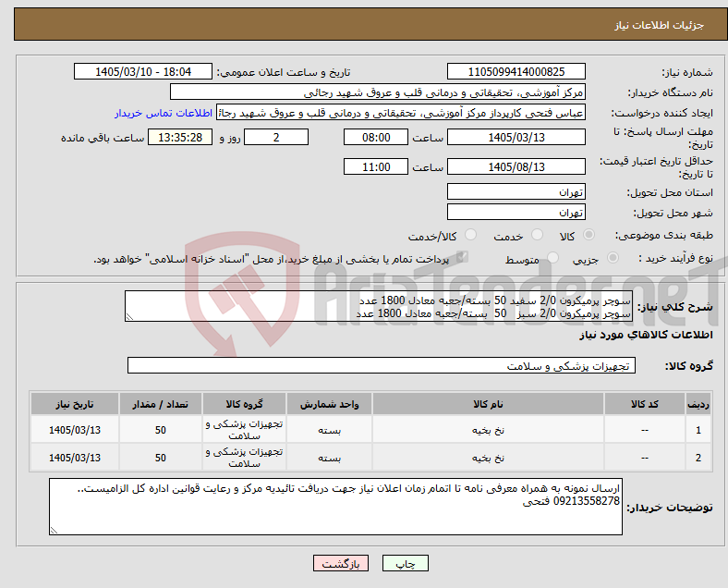Image resolution: width=728 pixels, height=588 pixels.
Task: Click the تاریخ نیاز column header
Action: click(x=75, y=404)
